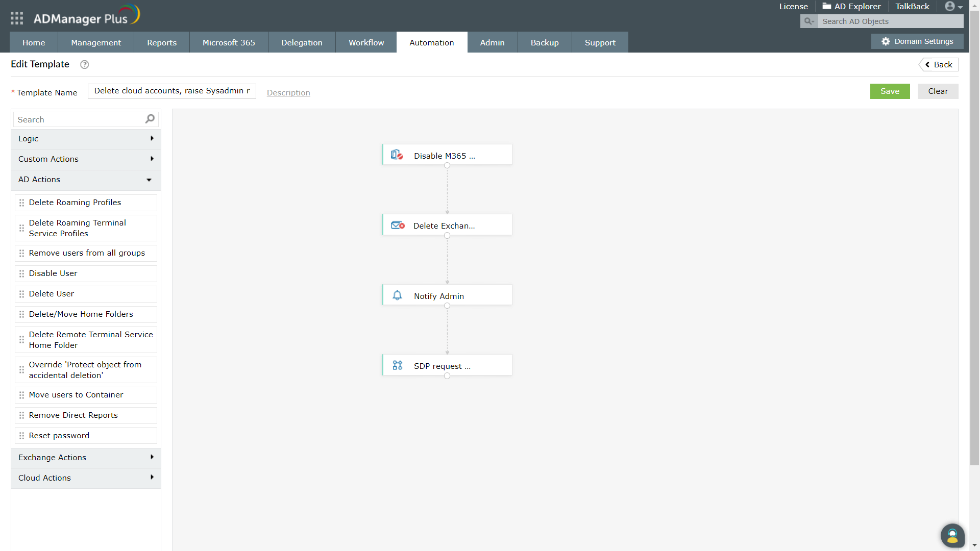Click connector dot below Disable M365 node
The width and height of the screenshot is (980, 551).
click(447, 165)
